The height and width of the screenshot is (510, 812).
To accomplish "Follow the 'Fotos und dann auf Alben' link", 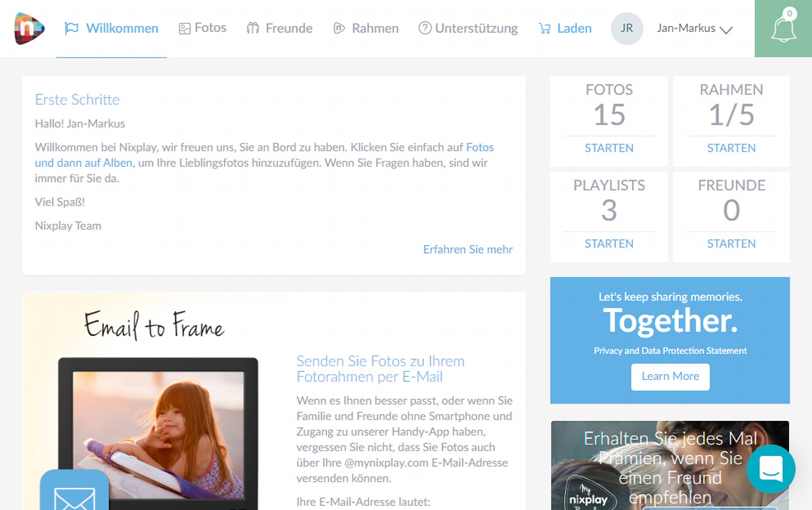I will coord(264,155).
